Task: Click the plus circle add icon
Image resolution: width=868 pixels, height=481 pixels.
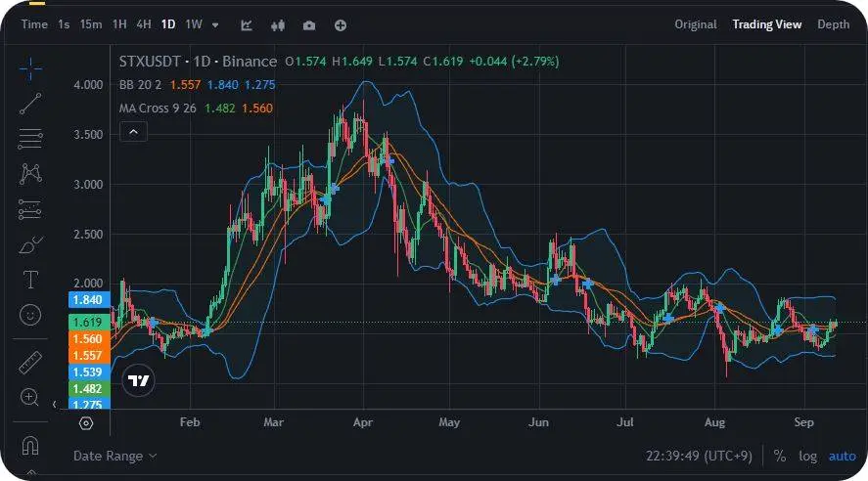Action: pos(341,25)
